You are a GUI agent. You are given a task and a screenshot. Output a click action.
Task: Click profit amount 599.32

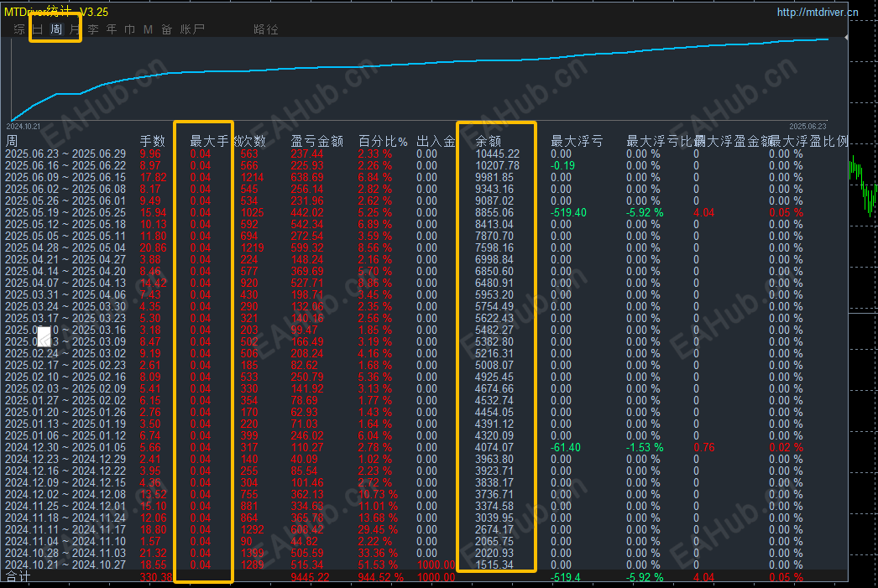pyautogui.click(x=307, y=247)
